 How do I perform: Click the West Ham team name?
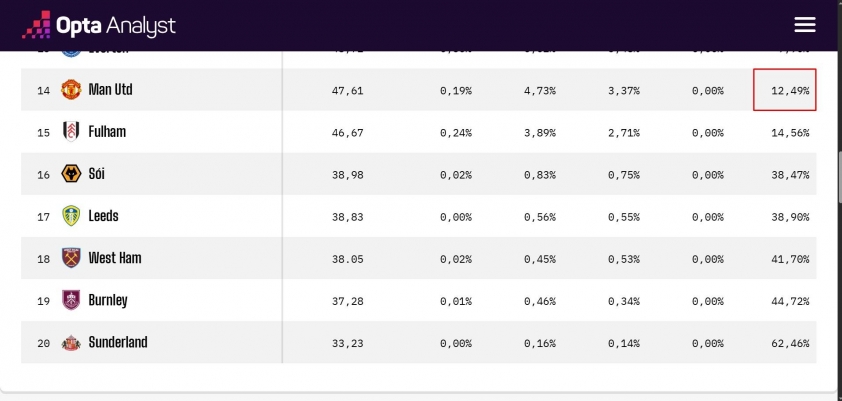[x=115, y=258]
